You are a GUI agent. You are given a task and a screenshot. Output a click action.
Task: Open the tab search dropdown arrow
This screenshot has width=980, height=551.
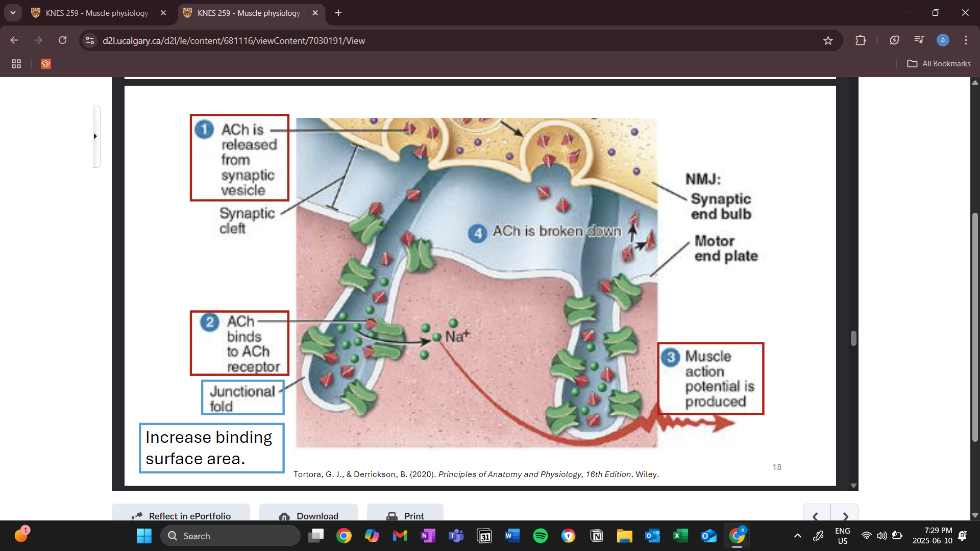pyautogui.click(x=13, y=13)
